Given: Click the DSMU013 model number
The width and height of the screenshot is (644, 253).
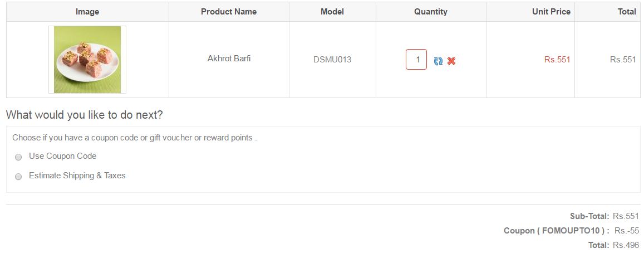Looking at the screenshot, I should click(332, 60).
